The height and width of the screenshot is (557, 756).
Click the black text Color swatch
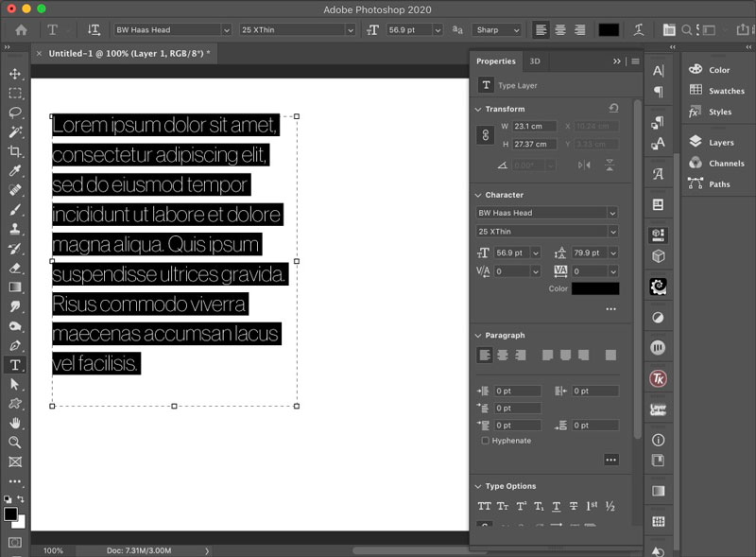pyautogui.click(x=595, y=288)
